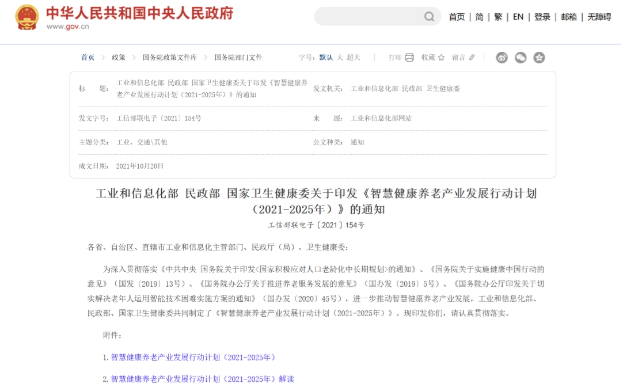Click the main document headline
Image resolution: width=622 pixels, height=387 pixels.
point(316,201)
